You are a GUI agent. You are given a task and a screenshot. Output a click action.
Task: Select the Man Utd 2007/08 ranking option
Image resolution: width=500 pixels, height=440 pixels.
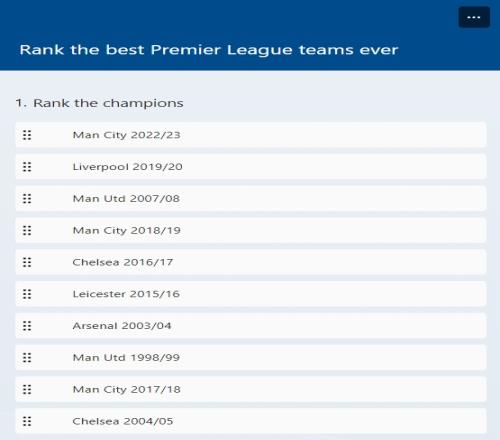point(251,199)
